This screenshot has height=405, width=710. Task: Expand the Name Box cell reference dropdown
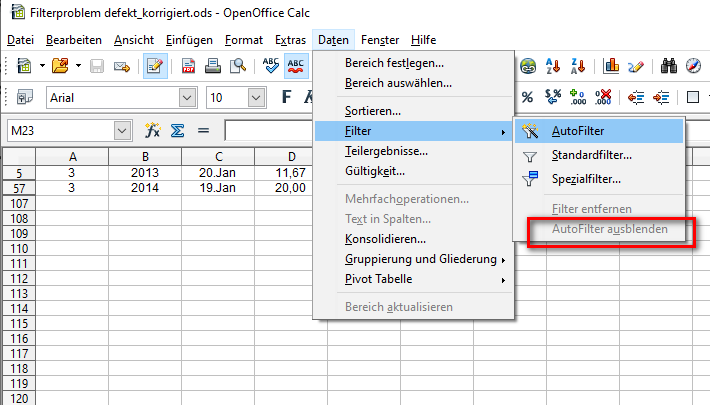[123, 131]
